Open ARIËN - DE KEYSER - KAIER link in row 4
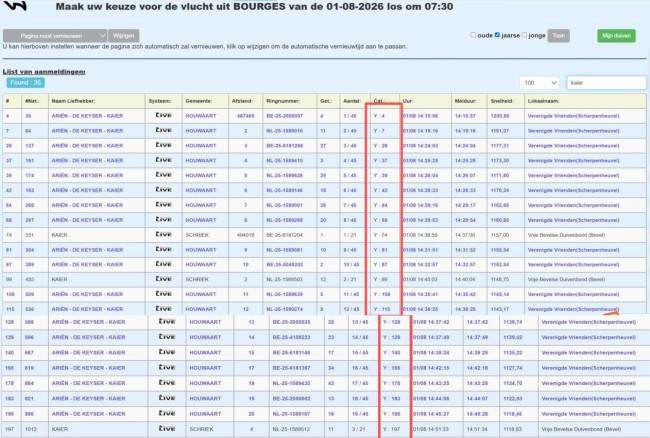The width and height of the screenshot is (650, 438). tap(87, 116)
